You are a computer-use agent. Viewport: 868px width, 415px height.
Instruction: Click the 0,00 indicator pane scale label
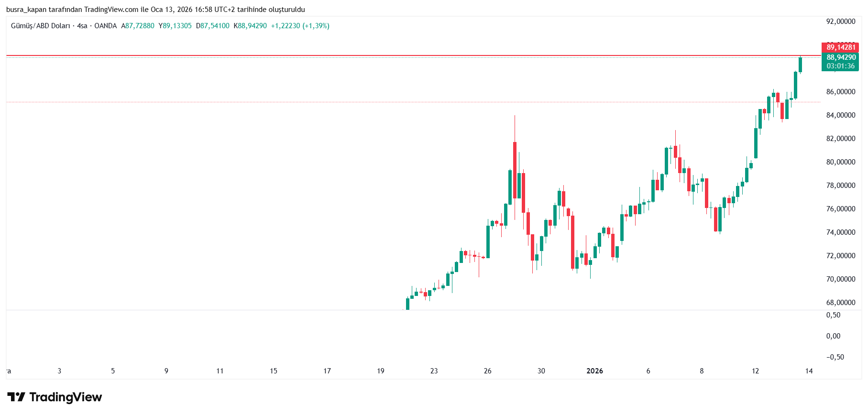833,336
